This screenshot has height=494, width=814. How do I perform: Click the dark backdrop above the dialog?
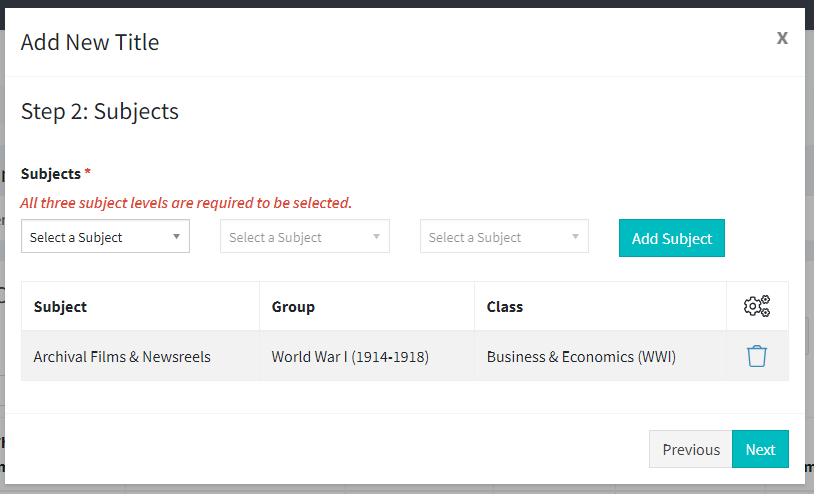click(407, 3)
